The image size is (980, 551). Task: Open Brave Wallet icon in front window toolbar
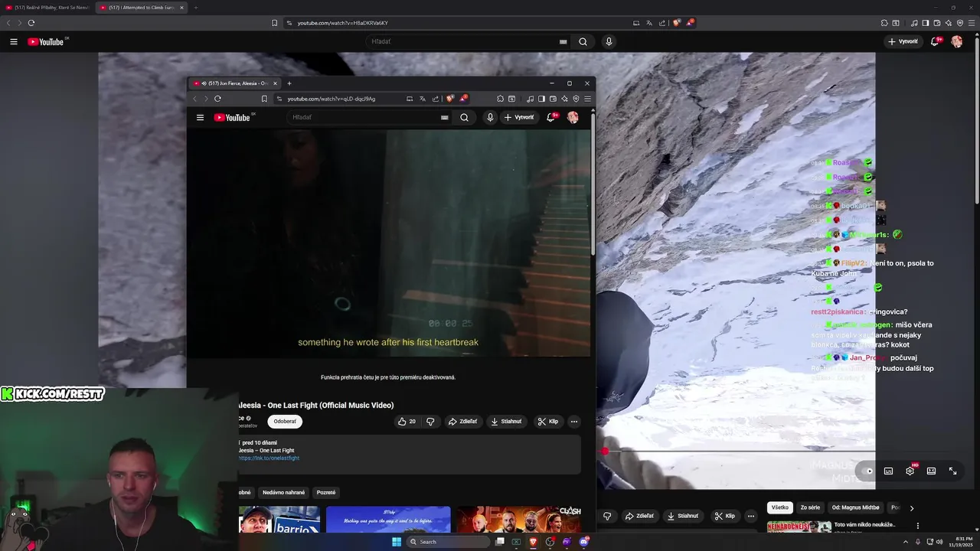tap(553, 99)
